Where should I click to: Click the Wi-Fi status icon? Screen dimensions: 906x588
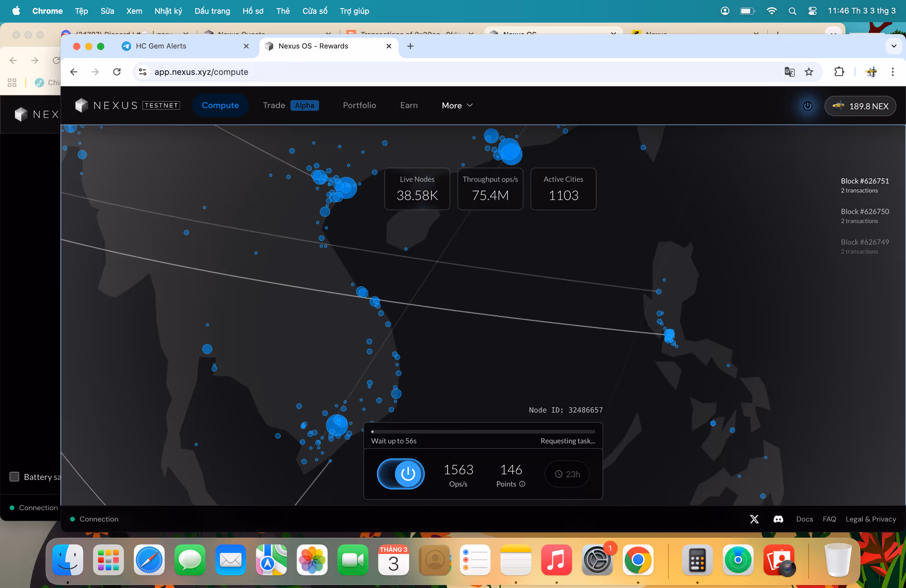771,11
